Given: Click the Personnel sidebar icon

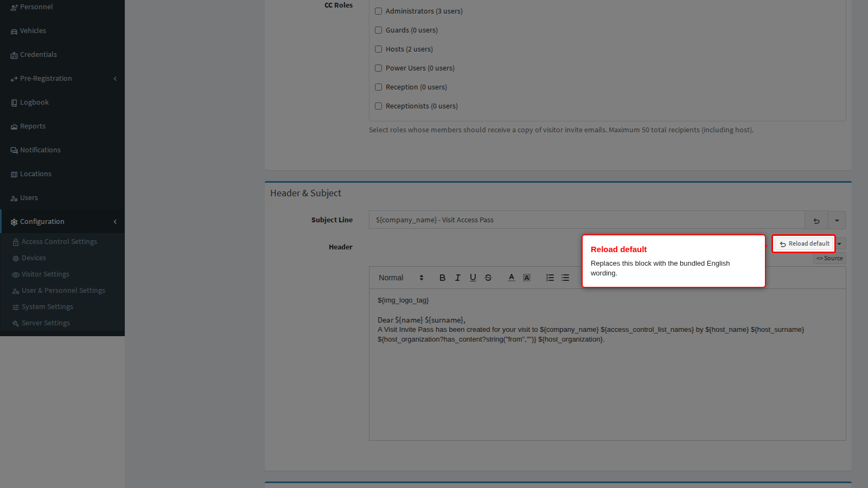Looking at the screenshot, I should coord(14,8).
